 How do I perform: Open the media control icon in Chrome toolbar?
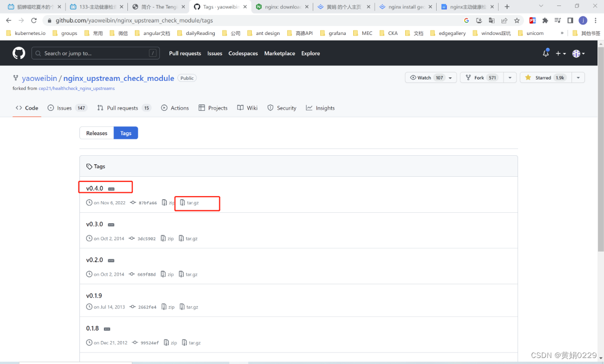coord(558,20)
